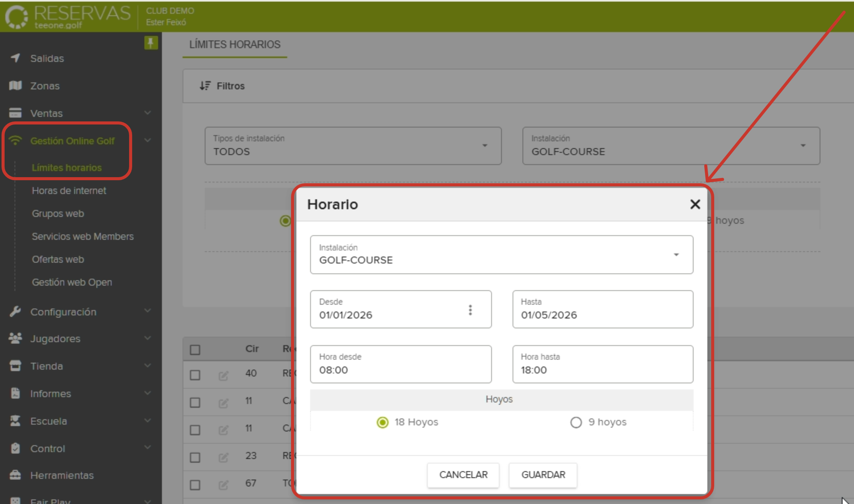Click the edit pencil icon in row 40
Image resolution: width=854 pixels, height=504 pixels.
point(223,375)
